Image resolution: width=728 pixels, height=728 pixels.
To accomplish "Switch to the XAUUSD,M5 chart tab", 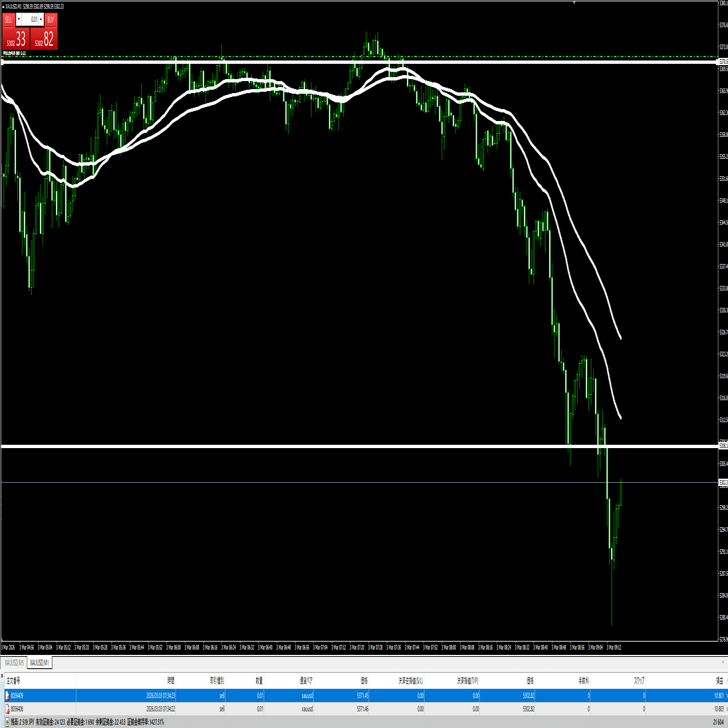I will point(14,663).
